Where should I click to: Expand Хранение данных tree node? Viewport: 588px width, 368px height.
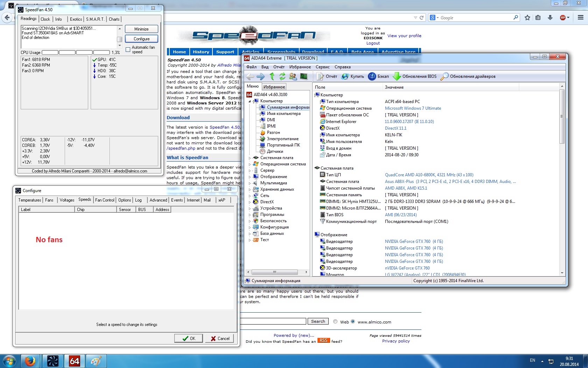250,189
